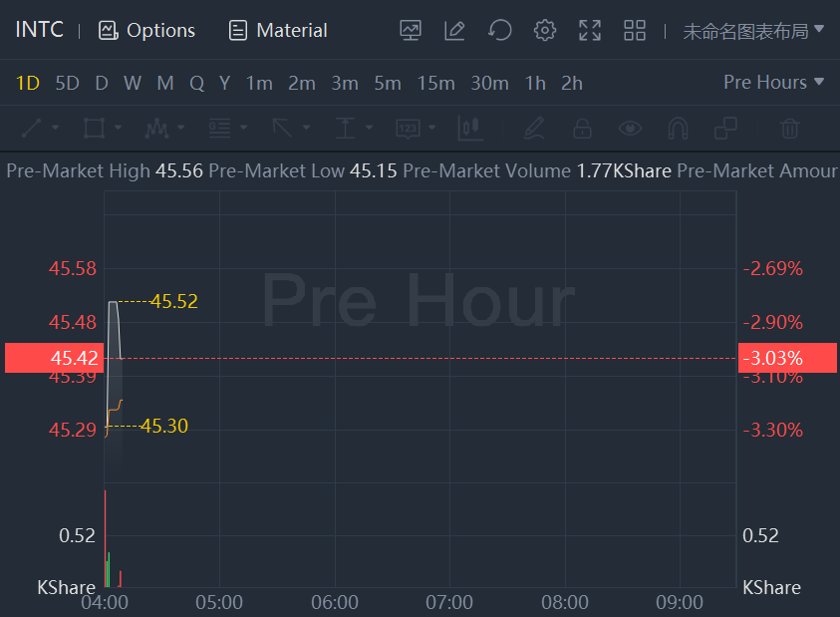Viewport: 840px width, 617px height.
Task: Open the grid layout icon
Action: pos(635,30)
